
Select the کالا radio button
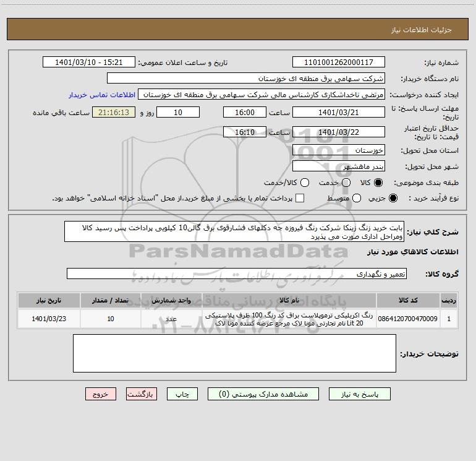coord(378,183)
